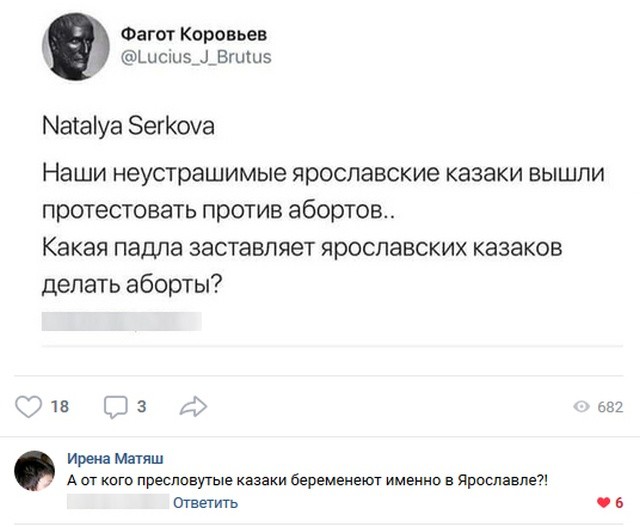Share the post using the arrow icon
Image resolution: width=640 pixels, height=527 pixels.
point(191,406)
